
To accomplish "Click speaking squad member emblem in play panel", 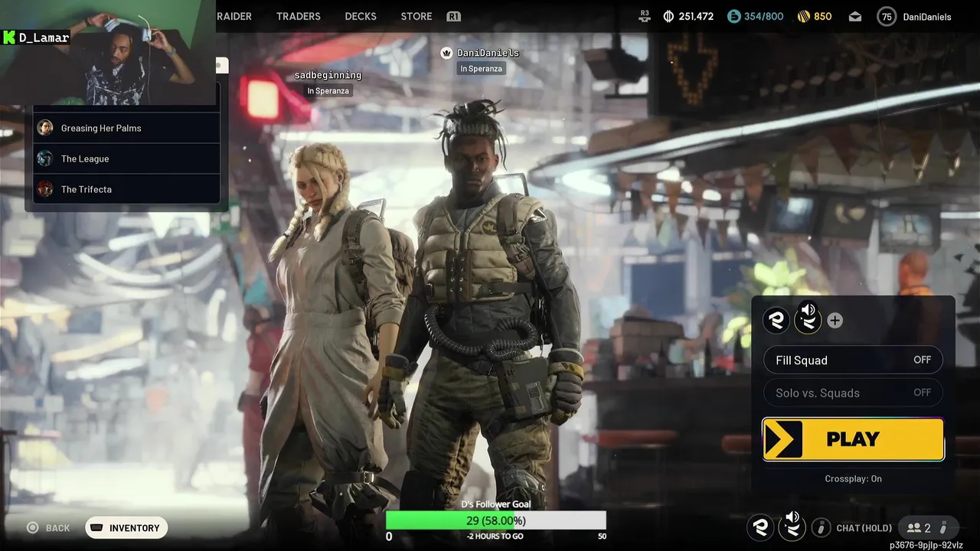I will (808, 319).
